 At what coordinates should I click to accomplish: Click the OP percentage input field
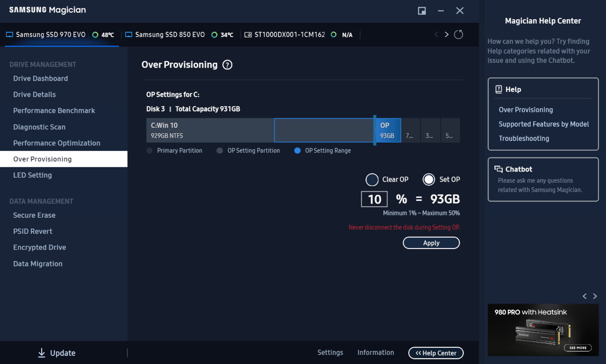click(x=374, y=199)
